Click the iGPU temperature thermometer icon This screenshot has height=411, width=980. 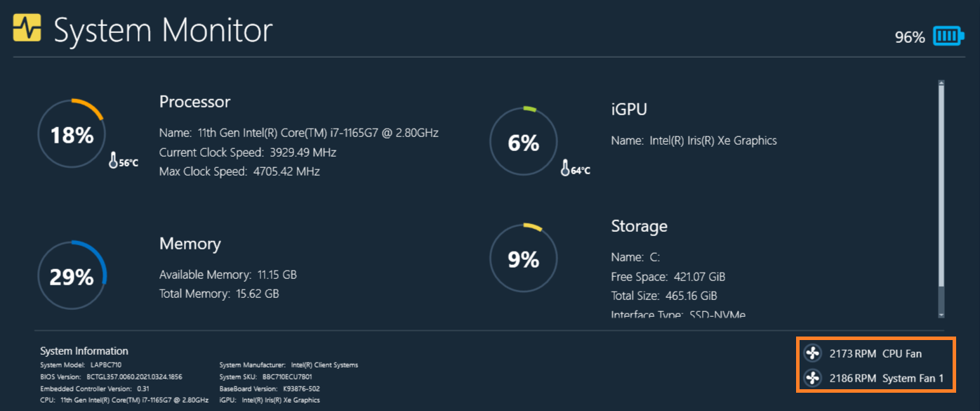[x=566, y=168]
